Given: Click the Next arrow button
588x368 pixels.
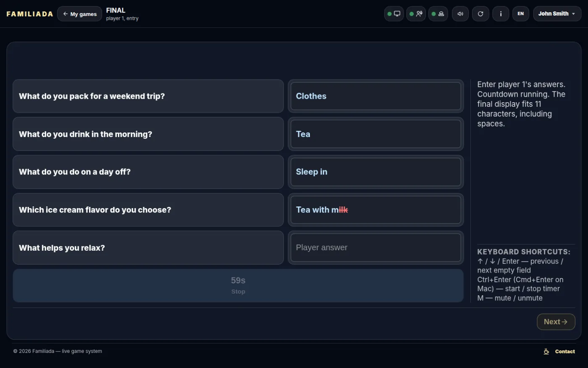Looking at the screenshot, I should 556,322.
